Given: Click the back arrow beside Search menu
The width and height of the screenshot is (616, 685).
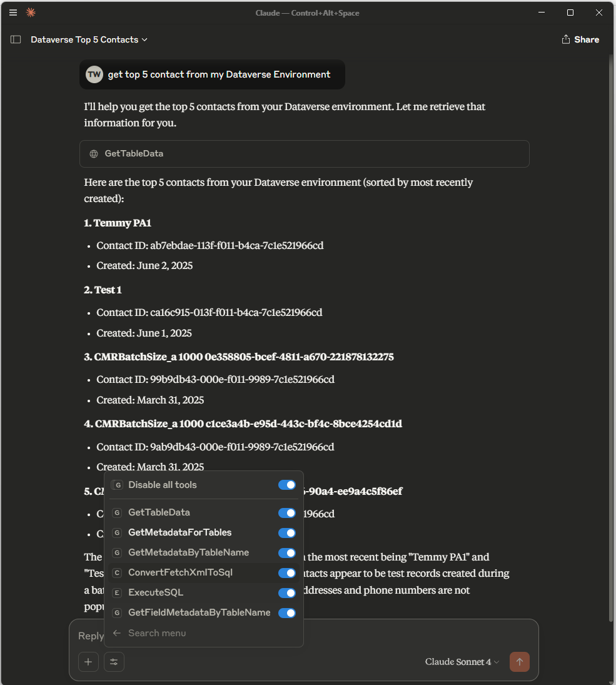Looking at the screenshot, I should 117,633.
